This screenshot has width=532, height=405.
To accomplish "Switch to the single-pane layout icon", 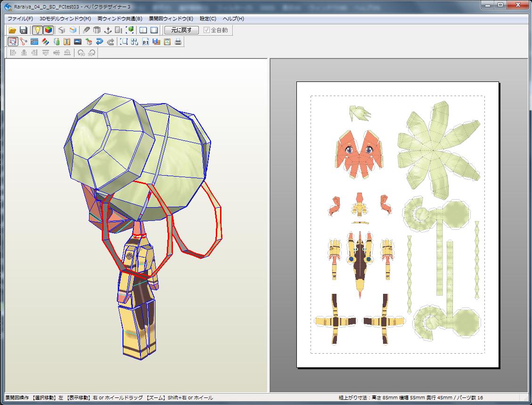I will click(154, 30).
